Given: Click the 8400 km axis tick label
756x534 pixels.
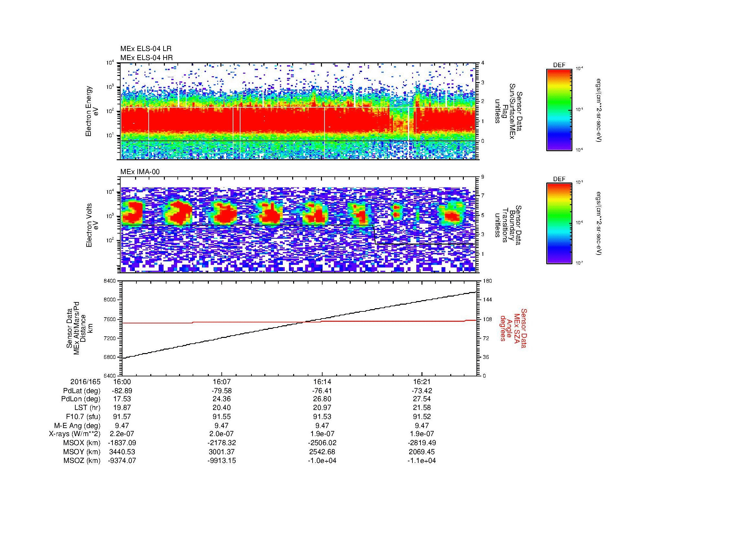Looking at the screenshot, I should (110, 281).
